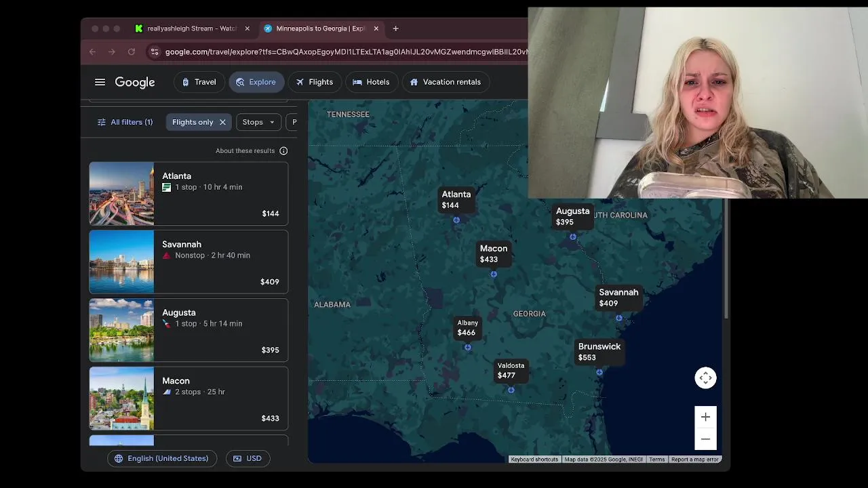Click the Valdosta airport pin on map

[x=511, y=390]
